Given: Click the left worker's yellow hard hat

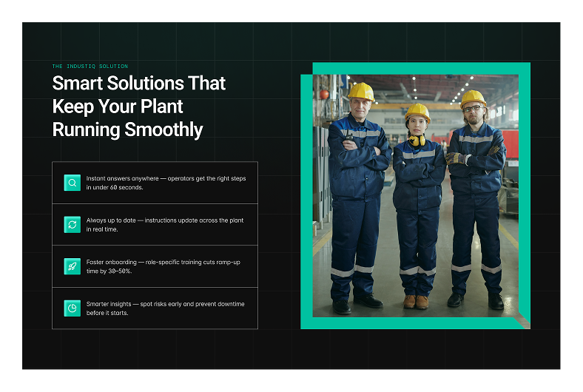Looking at the screenshot, I should (x=361, y=92).
